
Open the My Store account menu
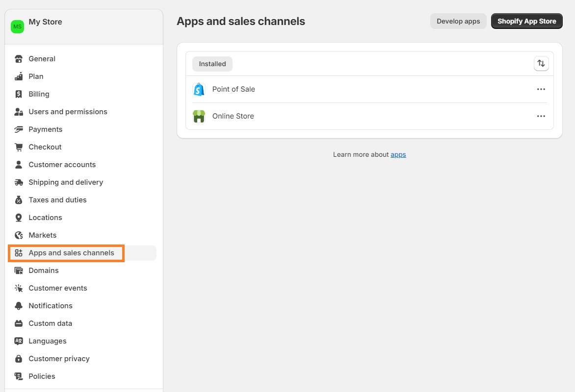point(45,22)
